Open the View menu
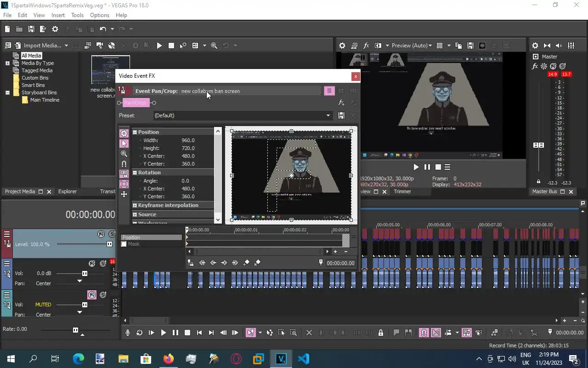Viewport: 588px width, 368px height. [39, 15]
